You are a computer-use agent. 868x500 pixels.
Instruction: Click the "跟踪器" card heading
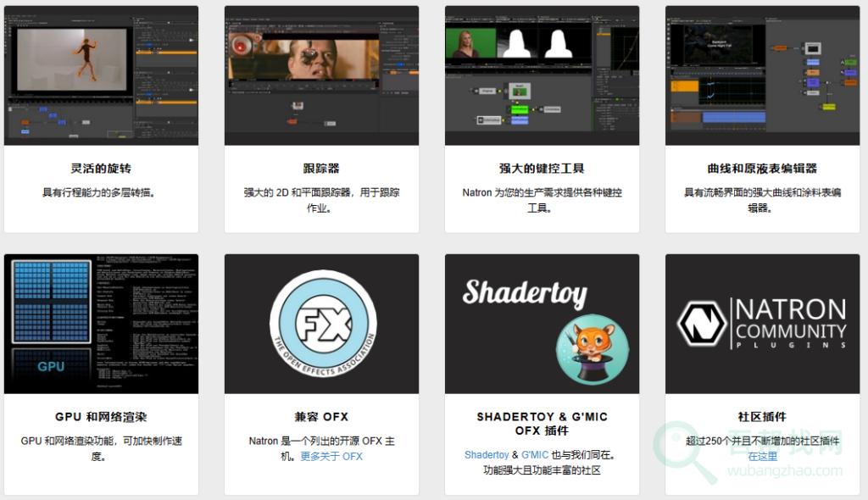click(x=321, y=169)
